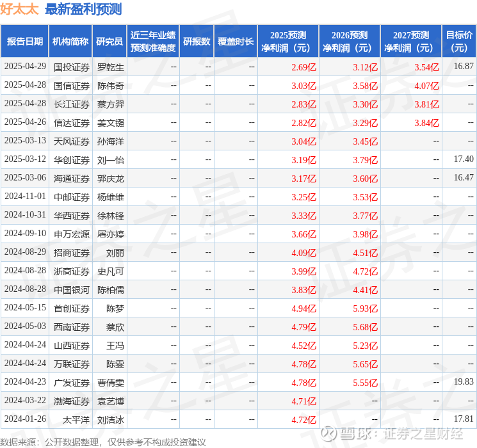Select 国信证券 institution cell

point(72,86)
